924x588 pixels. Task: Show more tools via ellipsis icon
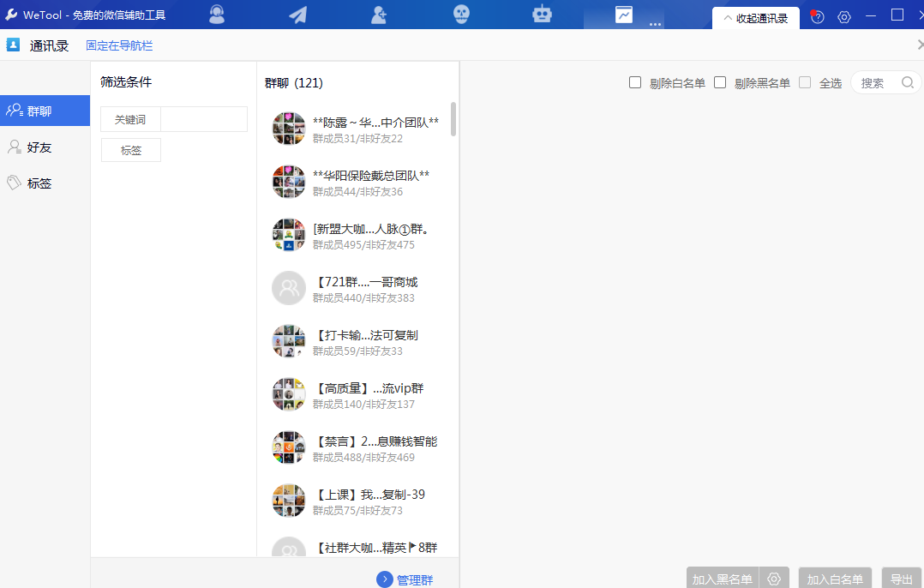pos(655,24)
